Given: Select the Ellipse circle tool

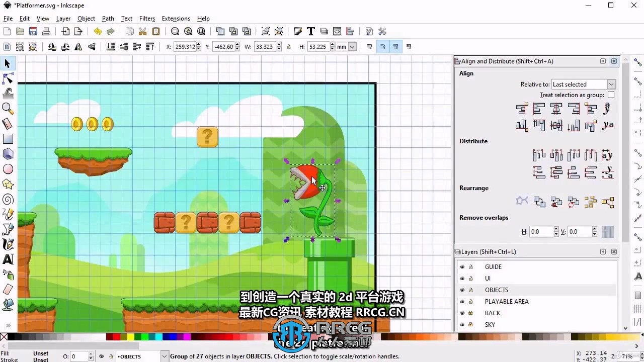Looking at the screenshot, I should click(x=8, y=169).
